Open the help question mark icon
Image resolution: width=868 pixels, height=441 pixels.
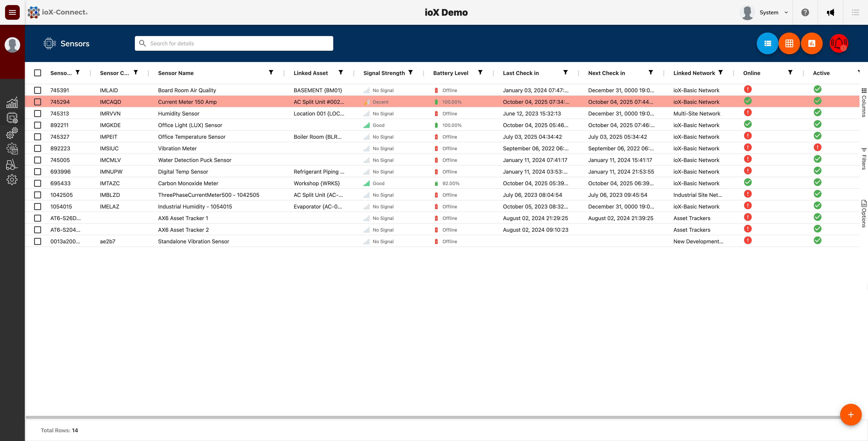(x=805, y=12)
